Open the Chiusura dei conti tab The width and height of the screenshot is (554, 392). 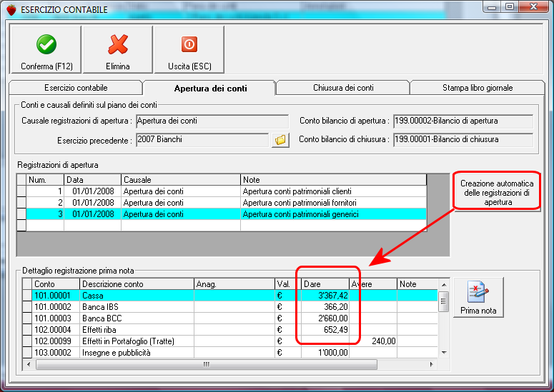[343, 88]
